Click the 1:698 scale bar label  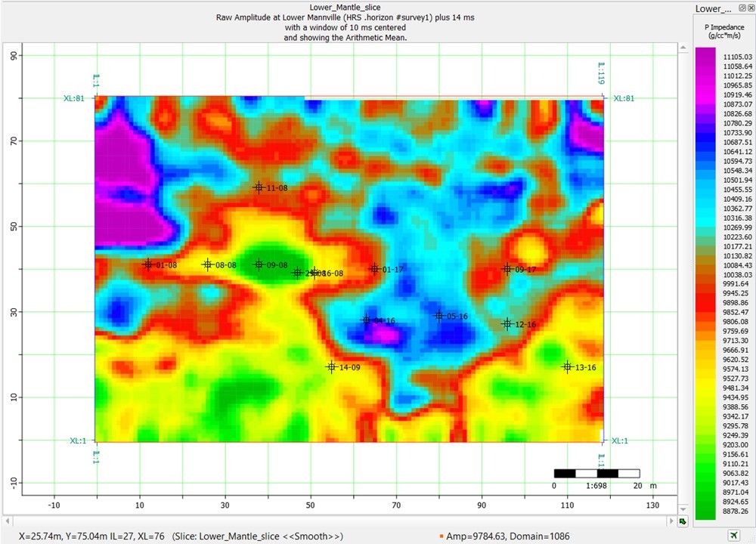596,486
